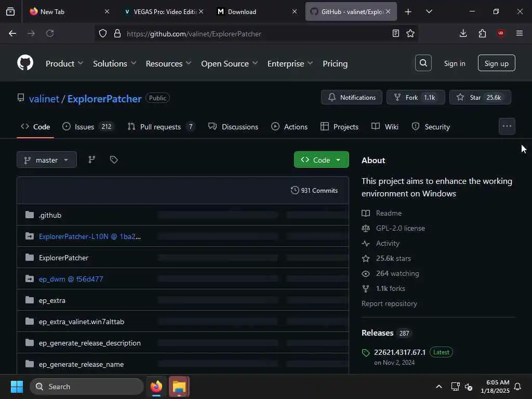
Task: Open the Pricing link
Action: point(335,63)
